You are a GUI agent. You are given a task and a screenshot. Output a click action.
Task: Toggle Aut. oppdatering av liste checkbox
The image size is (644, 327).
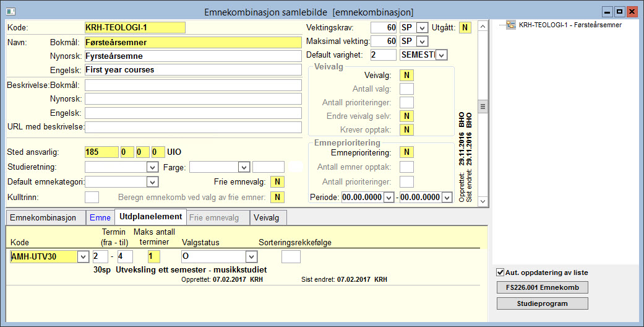pyautogui.click(x=500, y=272)
